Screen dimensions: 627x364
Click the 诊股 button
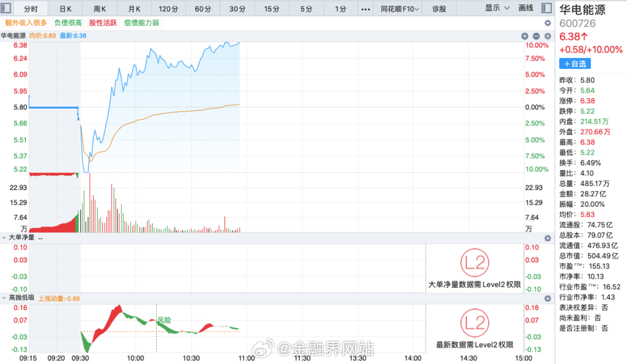pyautogui.click(x=439, y=9)
